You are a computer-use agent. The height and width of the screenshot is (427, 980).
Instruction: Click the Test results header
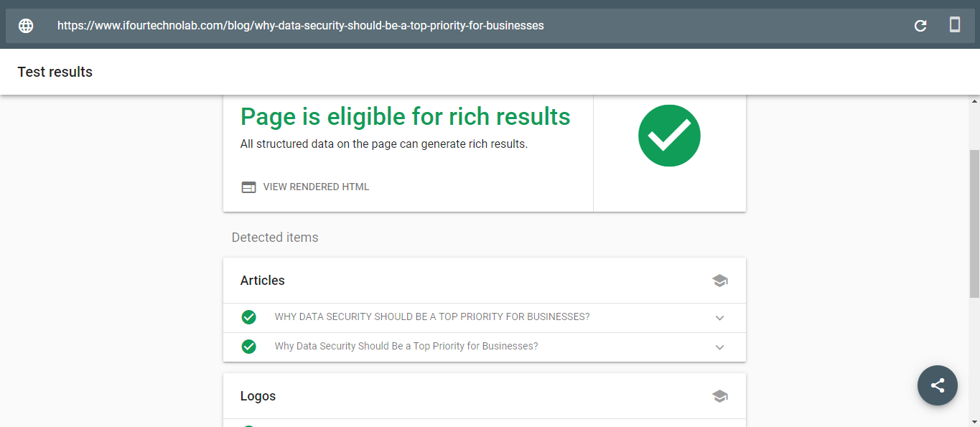point(55,72)
